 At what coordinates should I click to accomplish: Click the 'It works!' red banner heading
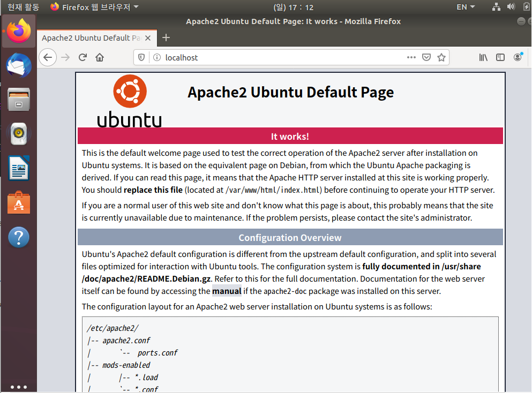click(x=290, y=137)
